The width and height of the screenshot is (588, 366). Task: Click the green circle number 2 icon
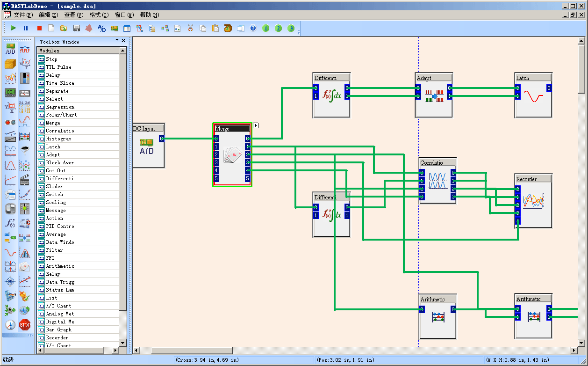(x=279, y=28)
